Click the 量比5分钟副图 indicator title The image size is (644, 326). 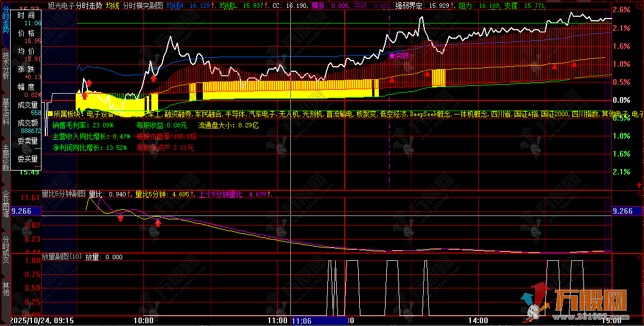(63, 194)
